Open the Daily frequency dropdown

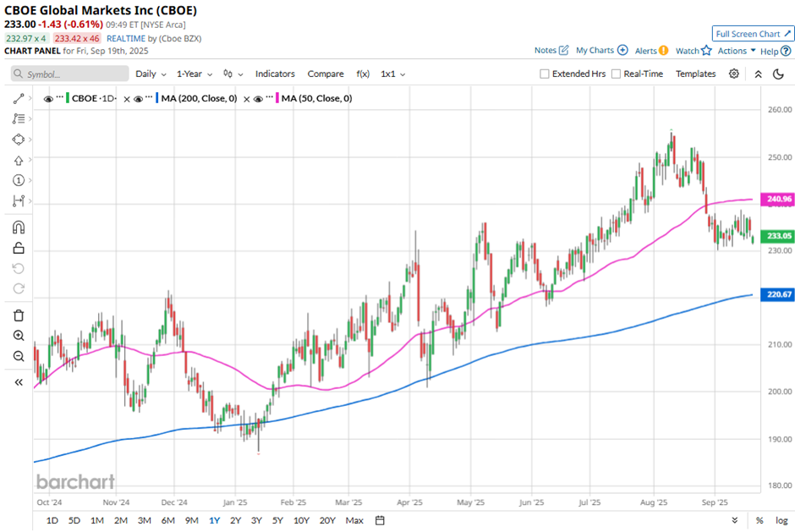point(151,74)
